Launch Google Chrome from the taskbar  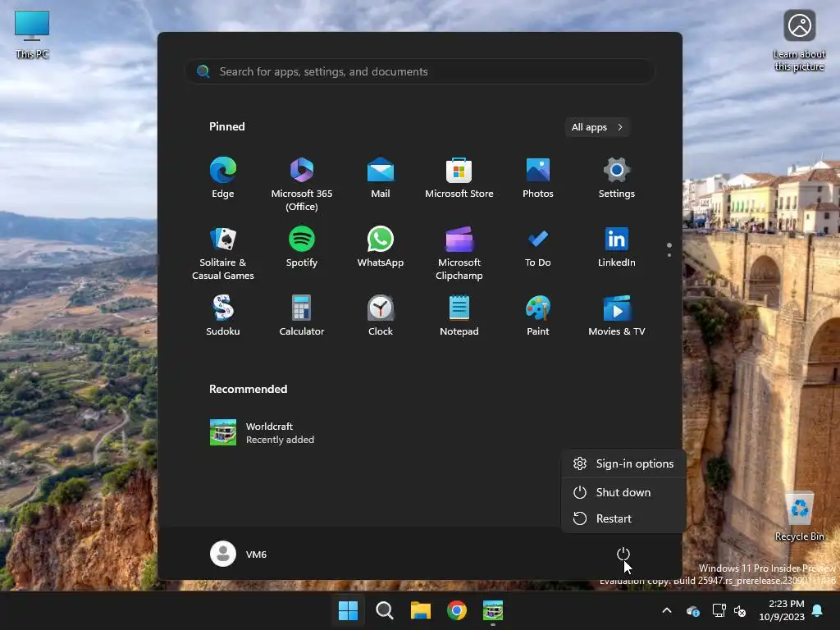point(457,610)
